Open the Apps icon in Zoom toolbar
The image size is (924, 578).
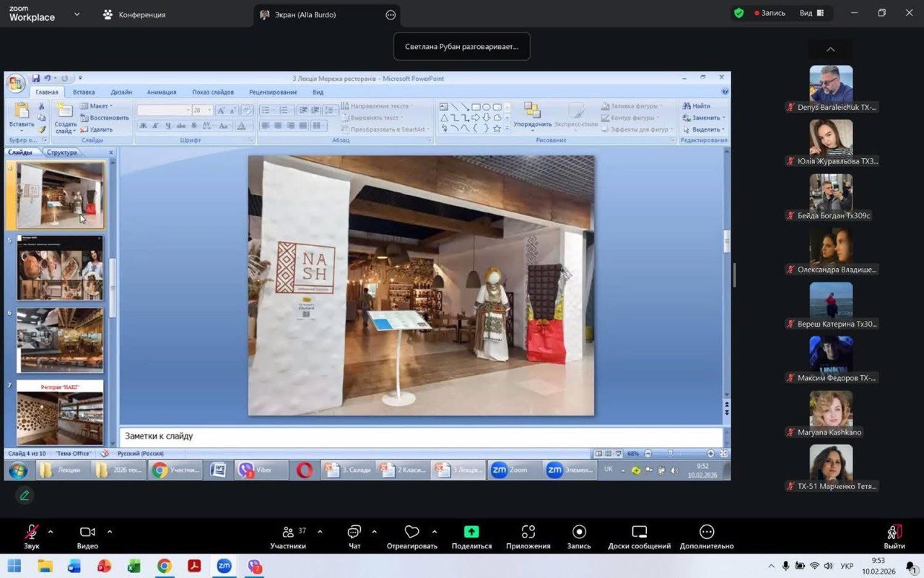pos(528,532)
